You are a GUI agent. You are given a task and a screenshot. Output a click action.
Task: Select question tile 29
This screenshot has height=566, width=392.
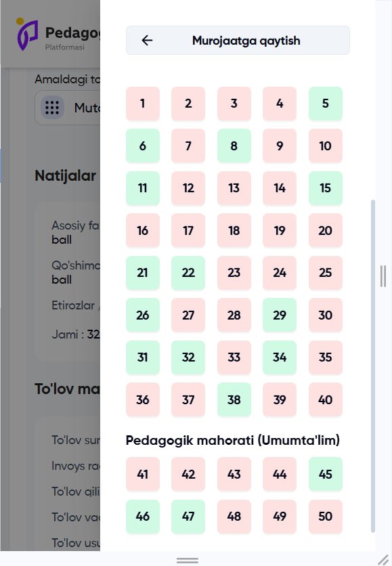(x=280, y=315)
